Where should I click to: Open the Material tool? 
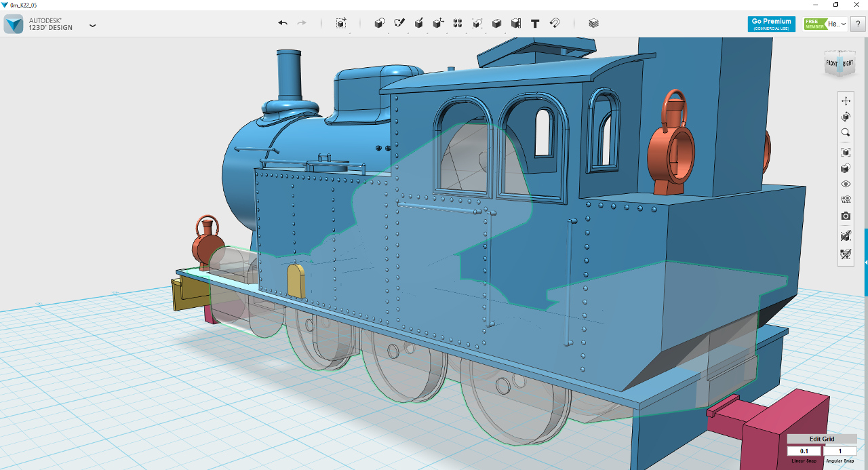[x=594, y=23]
